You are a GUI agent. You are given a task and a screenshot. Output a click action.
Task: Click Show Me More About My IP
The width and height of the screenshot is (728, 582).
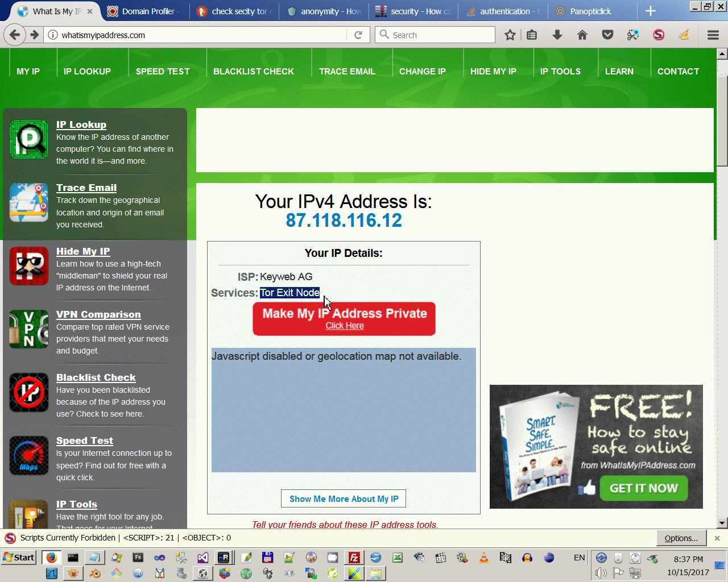[344, 499]
